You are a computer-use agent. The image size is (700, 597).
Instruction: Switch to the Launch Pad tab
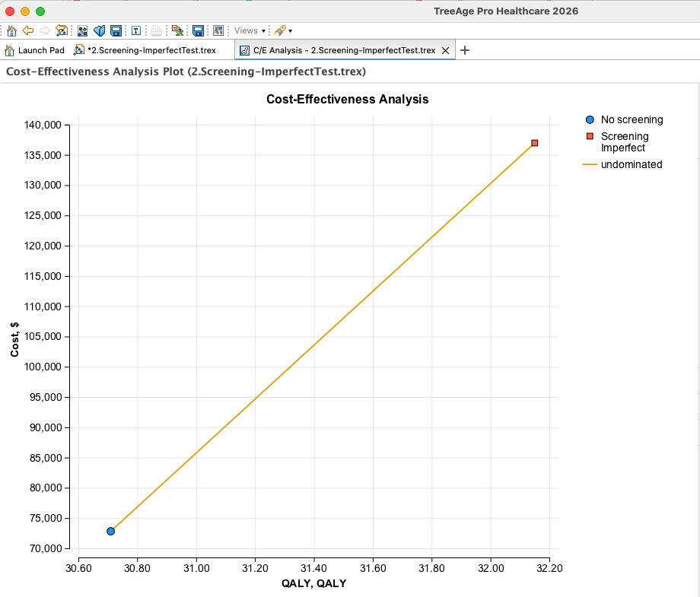click(35, 50)
